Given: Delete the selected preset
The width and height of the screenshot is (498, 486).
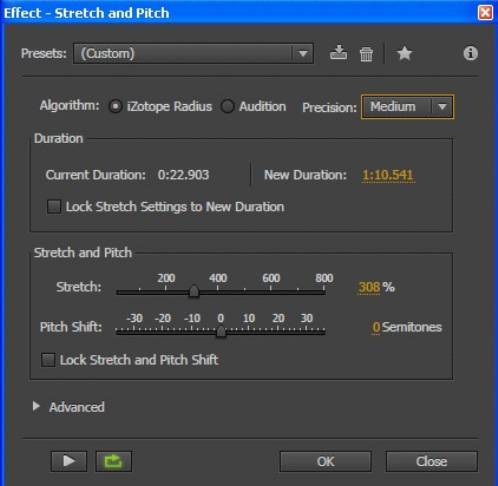Looking at the screenshot, I should click(366, 54).
